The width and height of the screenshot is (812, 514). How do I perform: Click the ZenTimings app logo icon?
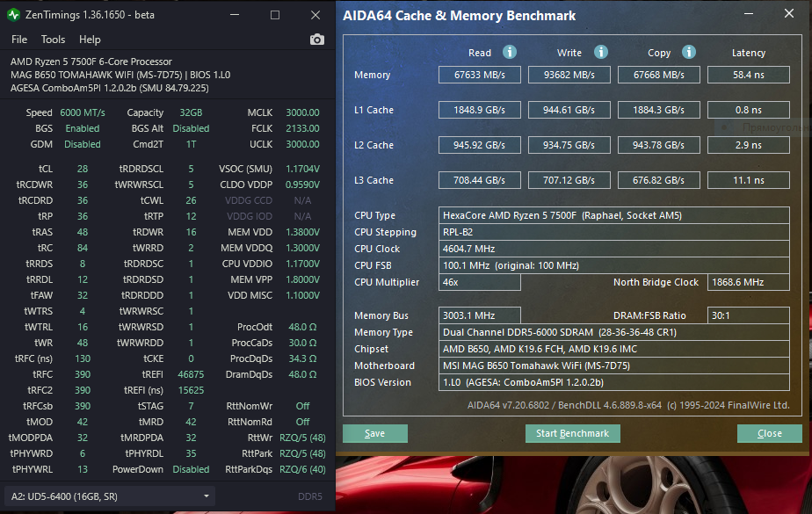tap(13, 14)
